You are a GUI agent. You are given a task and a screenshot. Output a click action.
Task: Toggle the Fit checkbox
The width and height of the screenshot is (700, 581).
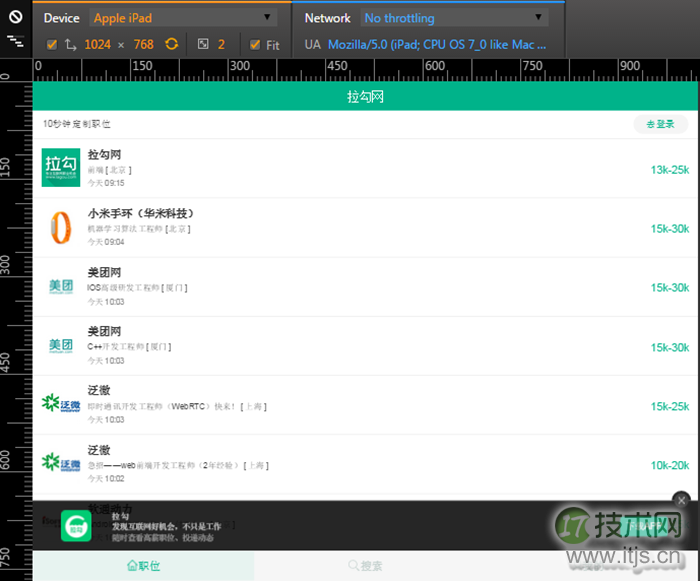click(x=255, y=45)
